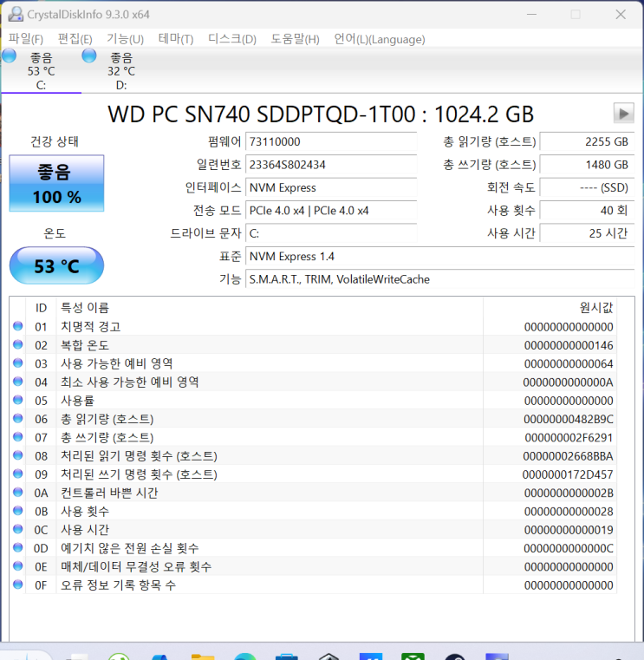This screenshot has width=644, height=660.
Task: Click status circle of row 08 처리된 읽기 명령 횟수
Action: pos(17,455)
